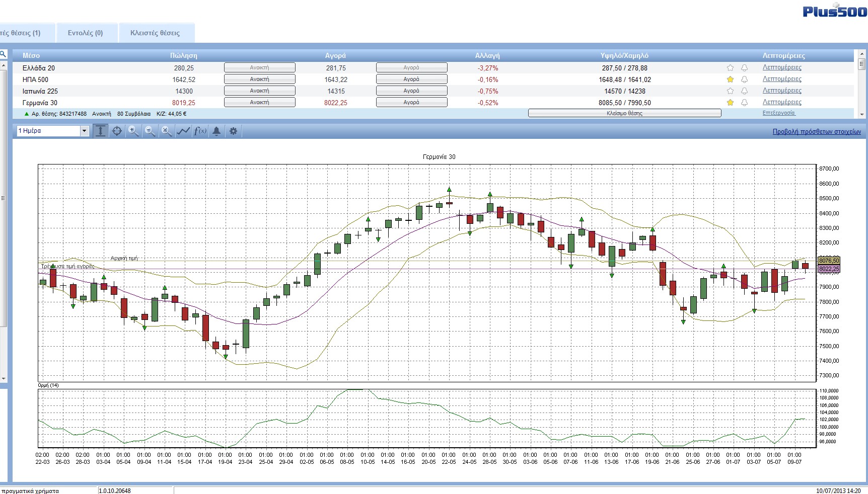Viewport: 868px width, 494px height.
Task: Open Λεπτομέρειες link for ΗΠΑ 500
Action: (782, 79)
